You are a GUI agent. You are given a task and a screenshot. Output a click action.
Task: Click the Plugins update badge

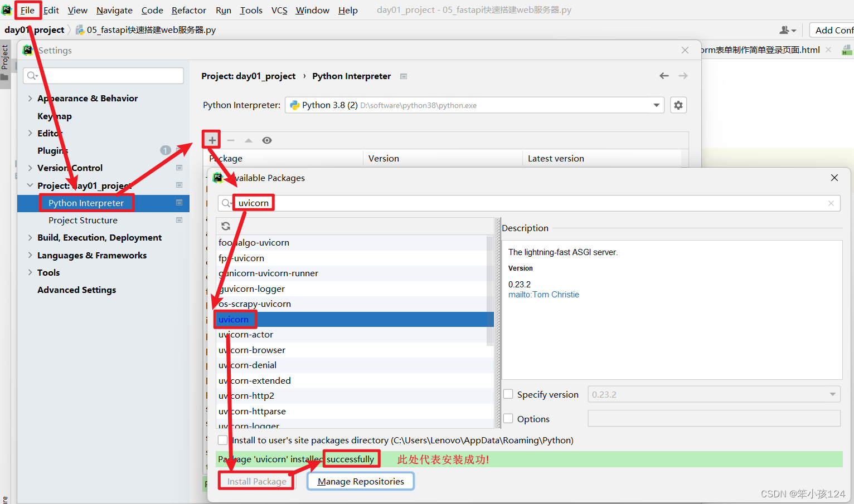(x=166, y=150)
